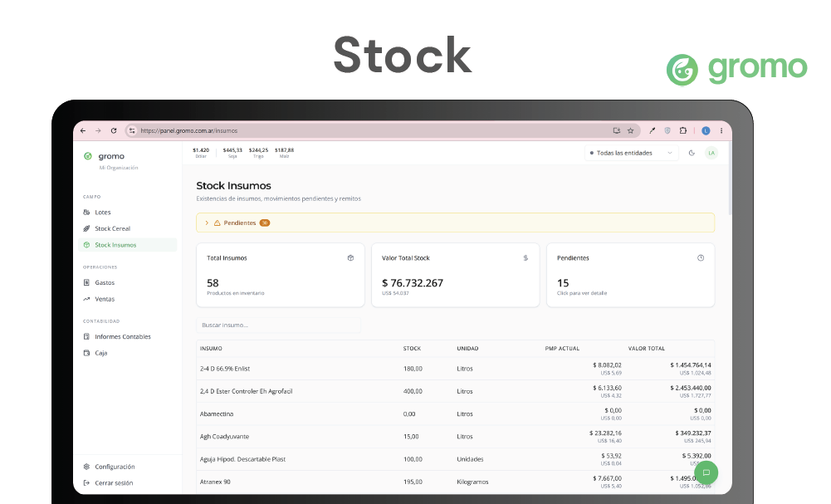Screen dimensions: 831x504
Task: Click the clock icon on Pendientes card
Action: tap(701, 258)
